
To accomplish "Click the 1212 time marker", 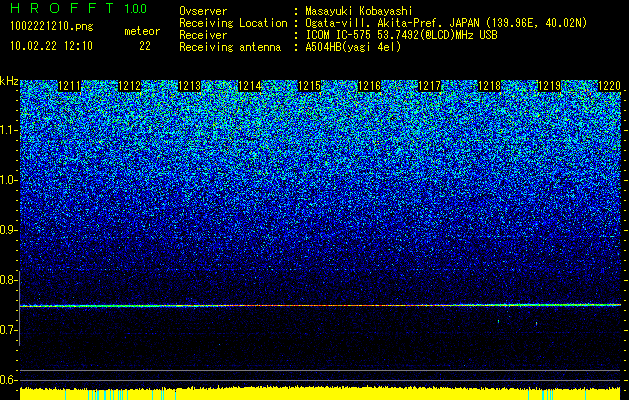I will pos(130,86).
